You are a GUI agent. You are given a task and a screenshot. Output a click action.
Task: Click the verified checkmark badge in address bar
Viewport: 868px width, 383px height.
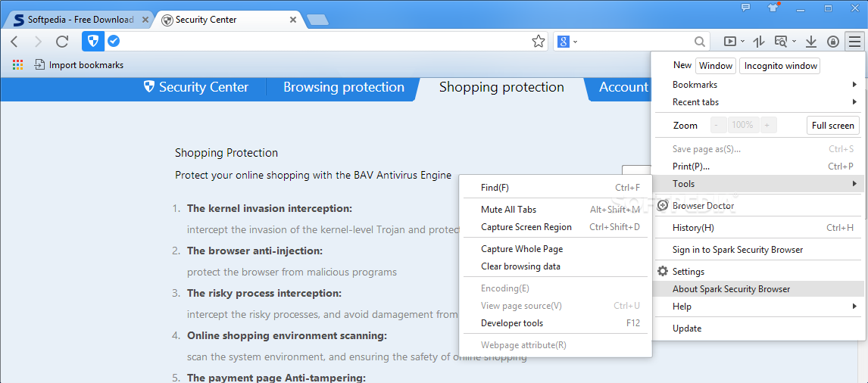114,41
